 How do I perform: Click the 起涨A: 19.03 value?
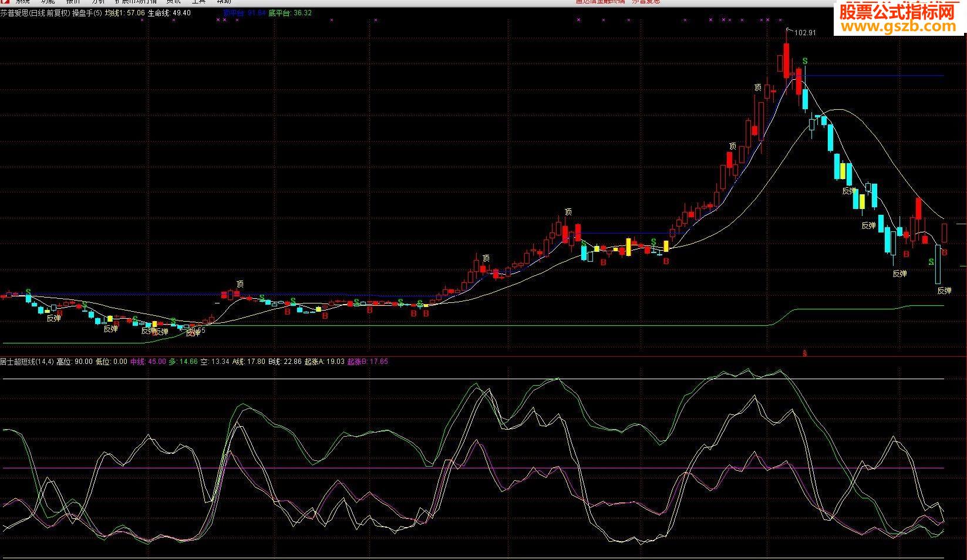coord(325,362)
